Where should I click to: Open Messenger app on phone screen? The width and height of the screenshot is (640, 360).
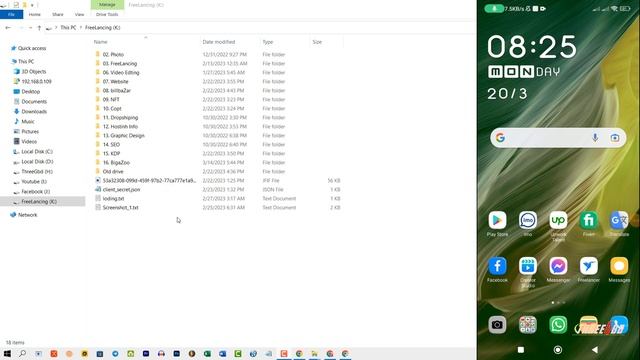click(x=558, y=266)
